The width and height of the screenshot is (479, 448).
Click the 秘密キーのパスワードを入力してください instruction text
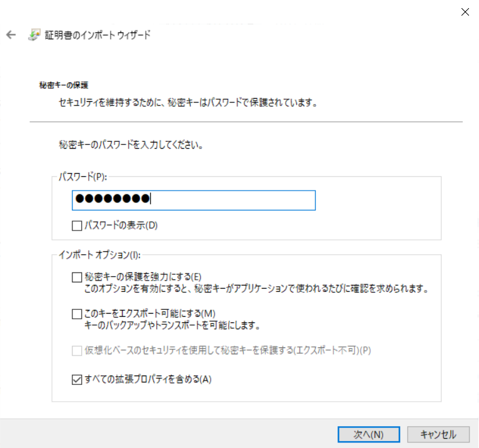(132, 146)
